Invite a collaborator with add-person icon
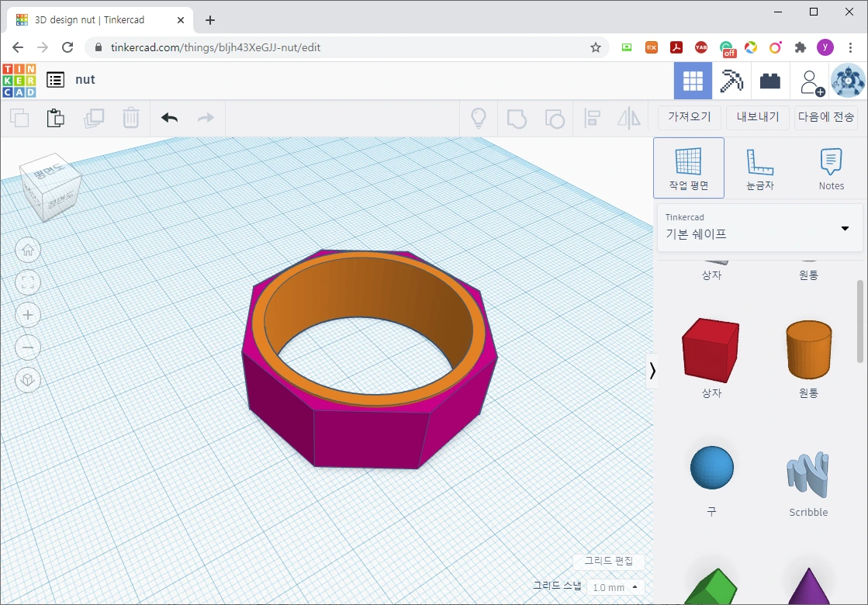Viewport: 868px width, 605px height. [x=811, y=81]
